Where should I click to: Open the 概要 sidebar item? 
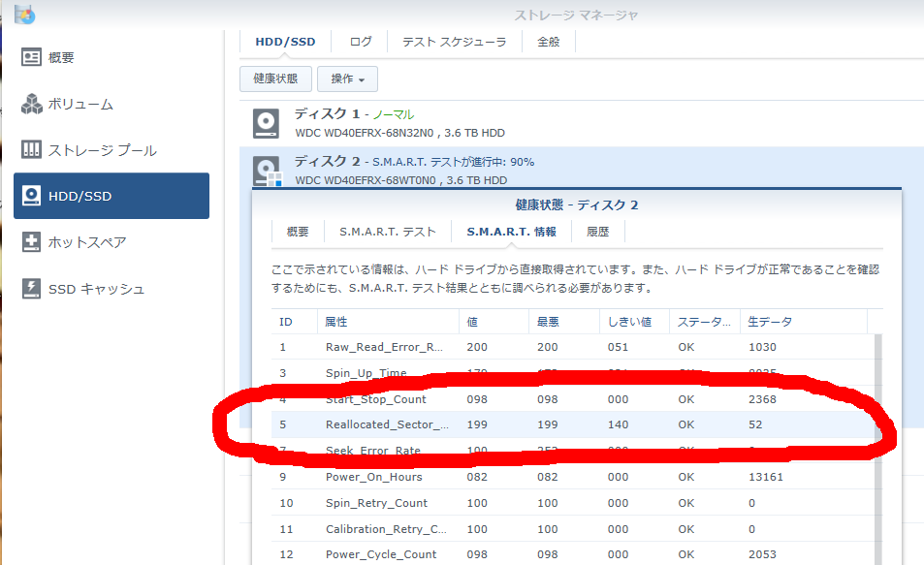click(x=112, y=57)
